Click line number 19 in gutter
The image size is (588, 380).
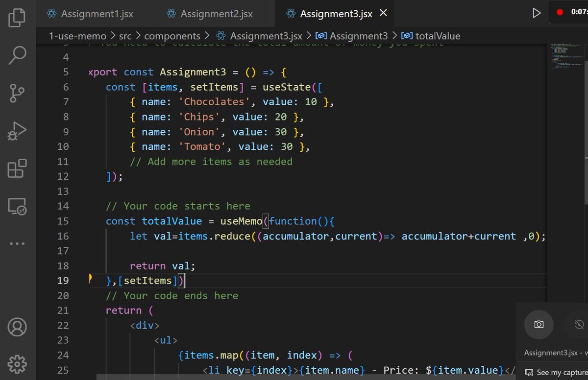point(63,281)
